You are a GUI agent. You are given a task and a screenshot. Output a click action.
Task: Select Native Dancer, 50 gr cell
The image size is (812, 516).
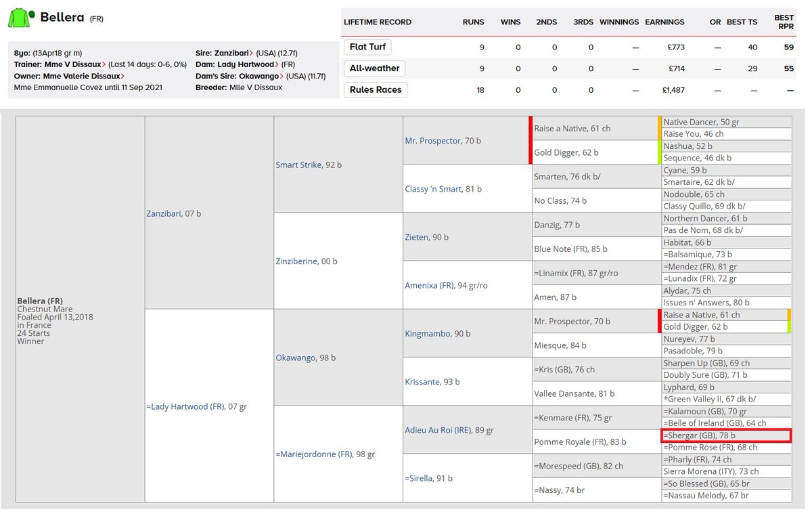(727, 122)
